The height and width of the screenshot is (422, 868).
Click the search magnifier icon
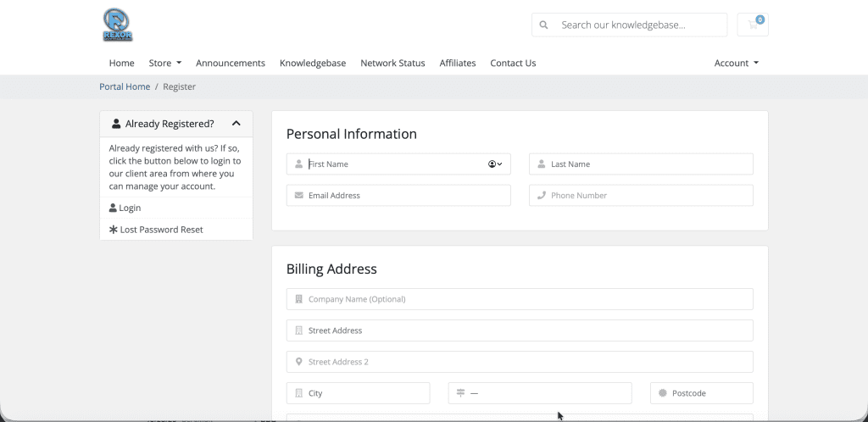[543, 25]
